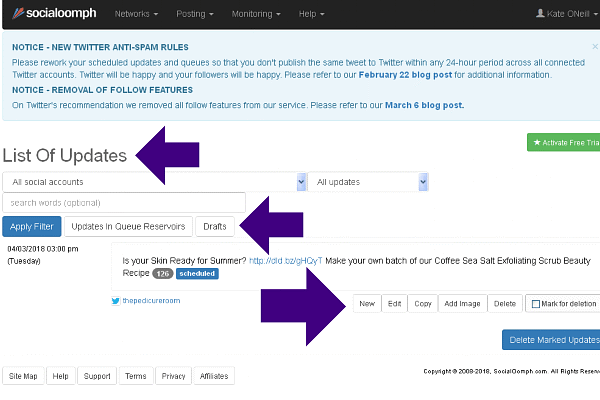Screen dimensions: 600x400
Task: Click the Activate Free Trial button
Action: [564, 142]
